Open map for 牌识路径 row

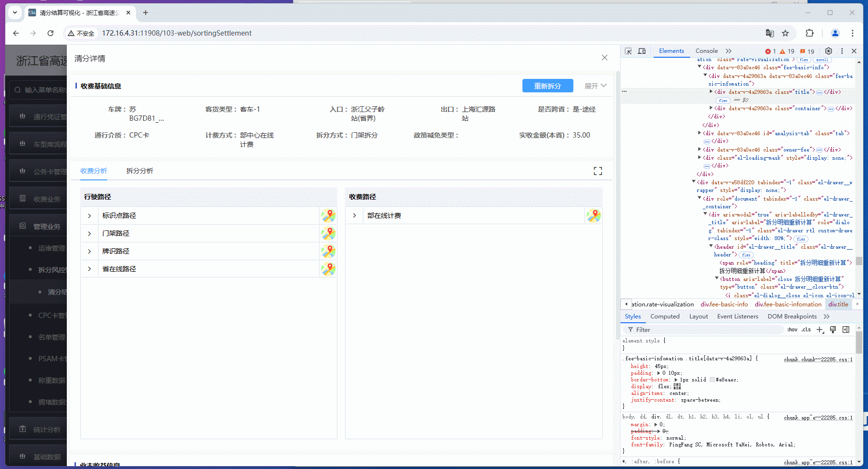click(x=328, y=251)
